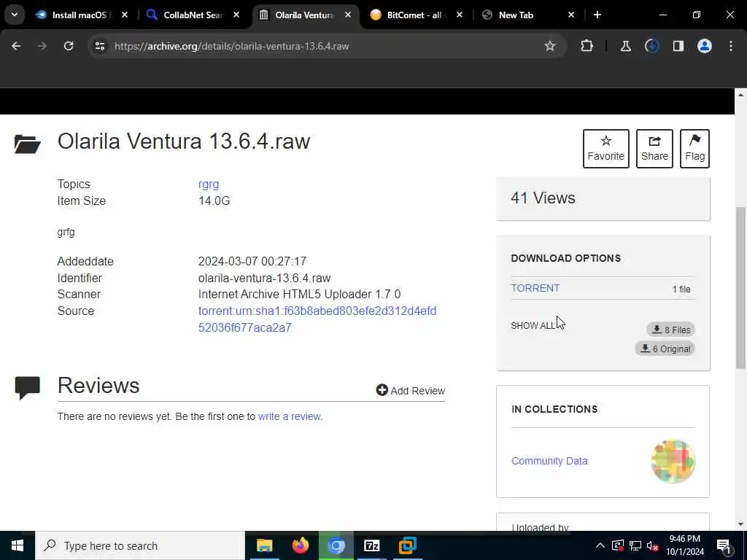747x560 pixels.
Task: Go back to previous page
Action: point(16,46)
